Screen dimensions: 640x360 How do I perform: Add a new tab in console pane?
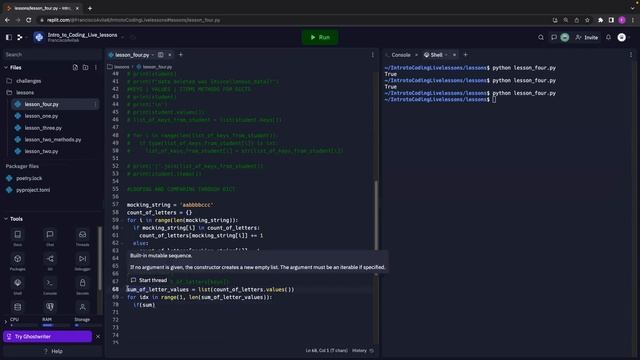pos(465,54)
